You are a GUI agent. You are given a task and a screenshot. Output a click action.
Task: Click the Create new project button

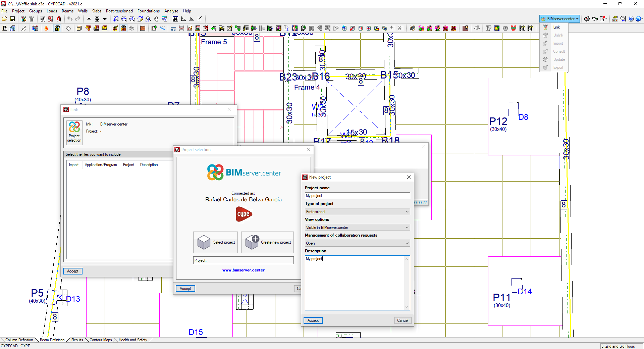click(x=267, y=242)
